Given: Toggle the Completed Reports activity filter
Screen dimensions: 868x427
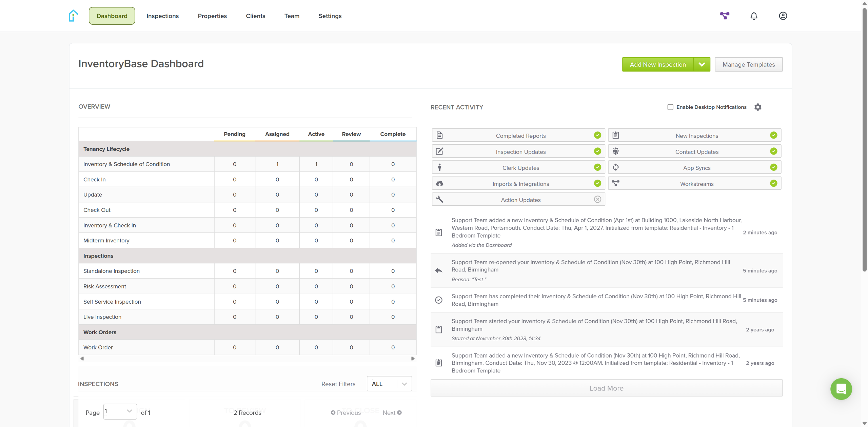Looking at the screenshot, I should (x=518, y=136).
